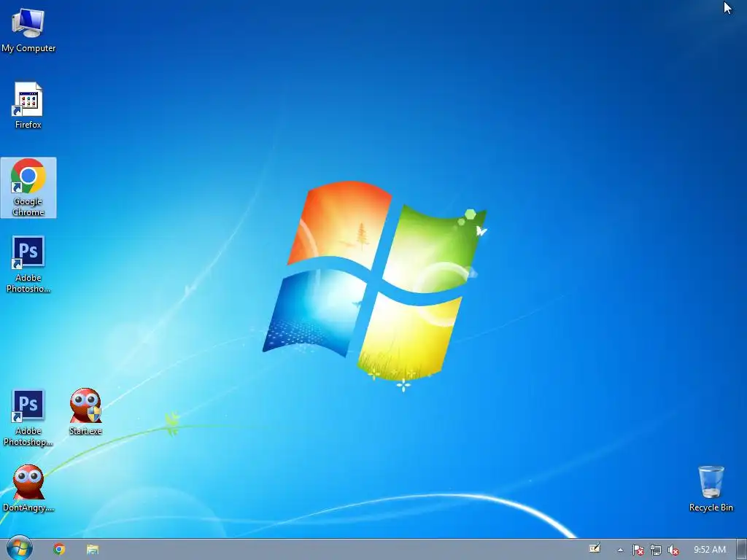Open the muted volume tray icon
Image resolution: width=747 pixels, height=560 pixels.
(x=673, y=550)
